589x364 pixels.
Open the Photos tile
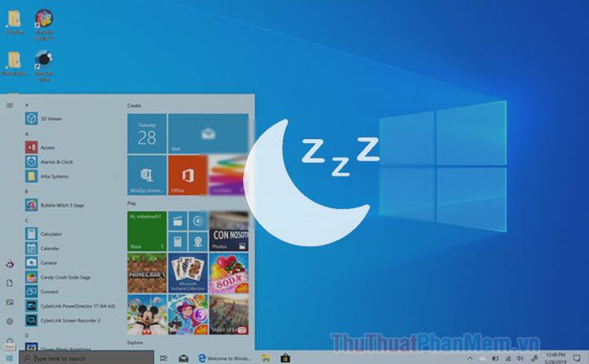(x=229, y=231)
